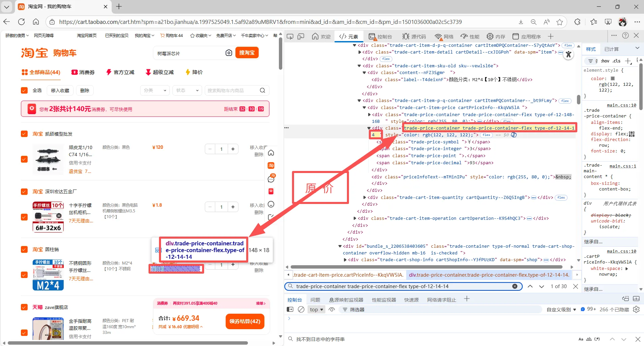Image resolution: width=644 pixels, height=346 pixels.
Task: Open the browser profile avatar
Action: click(x=622, y=22)
